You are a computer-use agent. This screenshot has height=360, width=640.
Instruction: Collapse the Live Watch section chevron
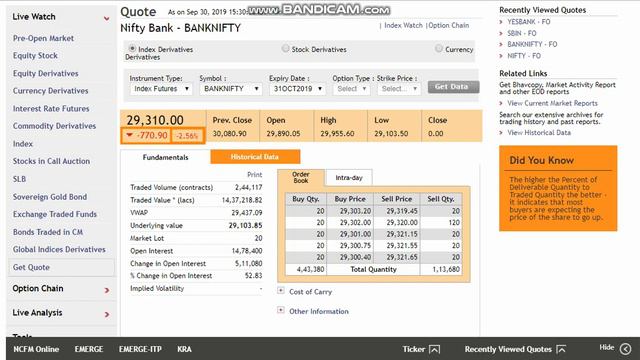click(107, 18)
